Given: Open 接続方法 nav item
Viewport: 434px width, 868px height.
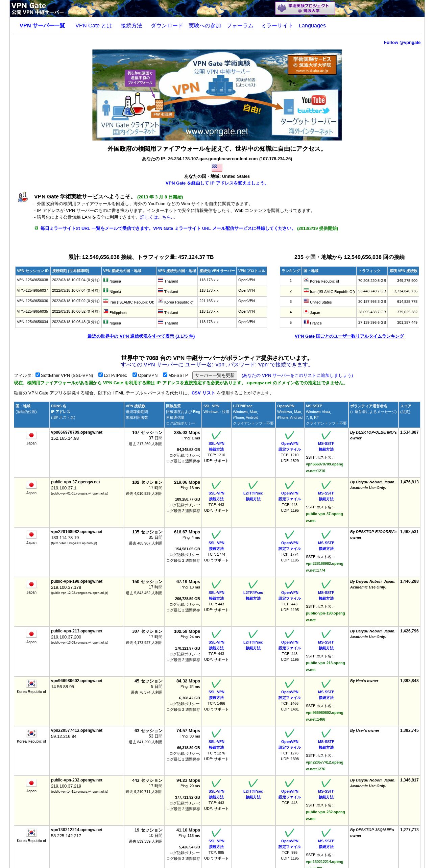Looking at the screenshot, I should tap(131, 26).
